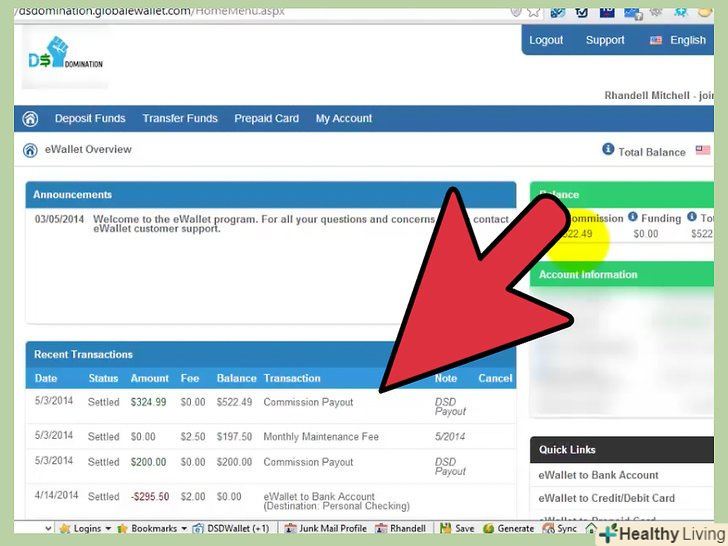This screenshot has height=546, width=728.
Task: Click the info icon before the cut-off Total column
Action: pos(692,216)
